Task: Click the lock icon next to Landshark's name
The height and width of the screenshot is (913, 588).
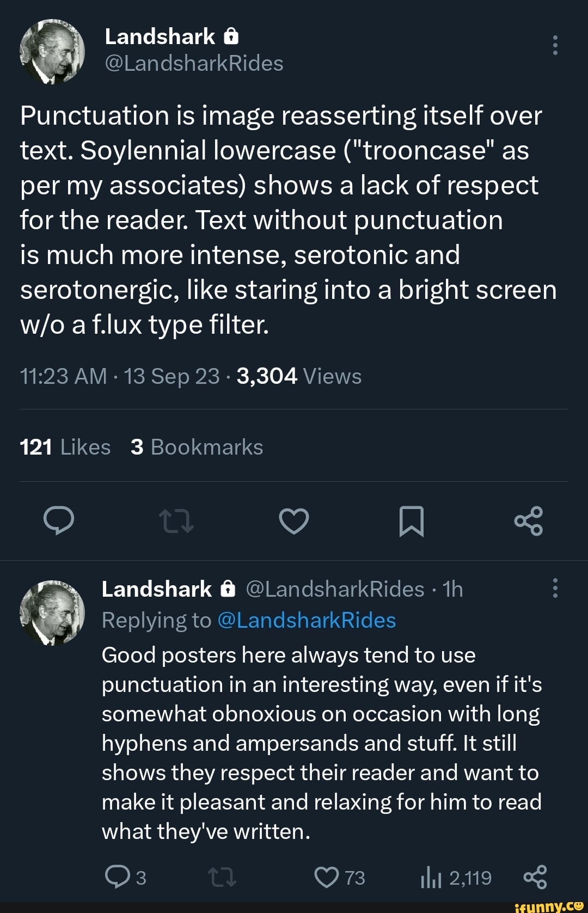Action: tap(231, 36)
